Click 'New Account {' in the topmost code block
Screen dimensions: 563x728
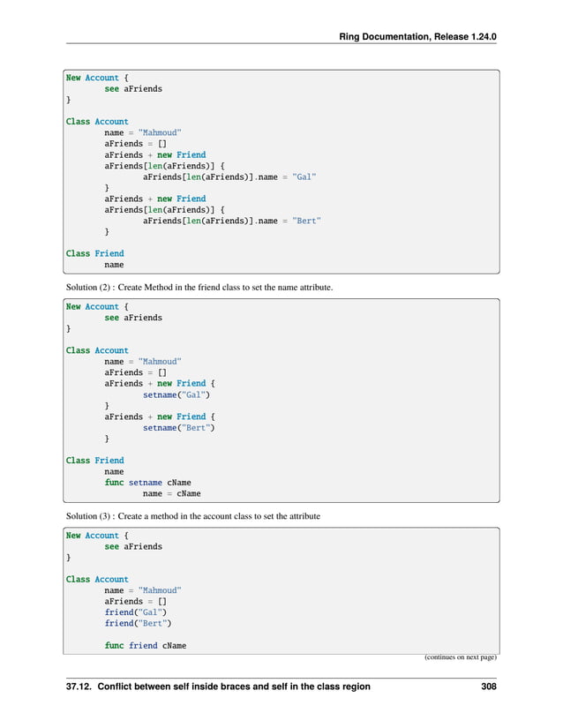coord(97,78)
